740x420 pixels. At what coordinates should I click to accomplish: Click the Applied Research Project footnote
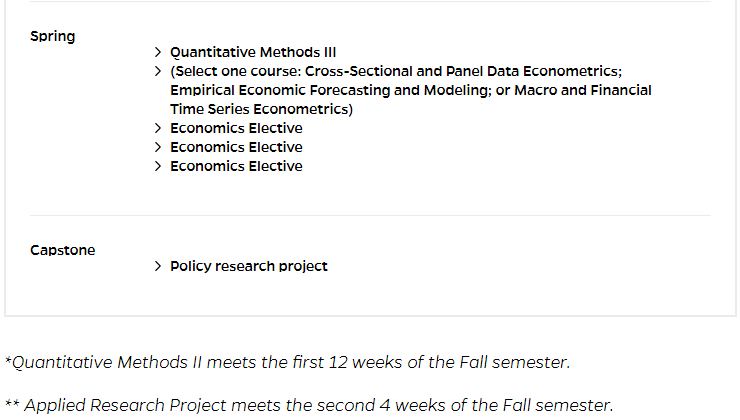point(309,405)
